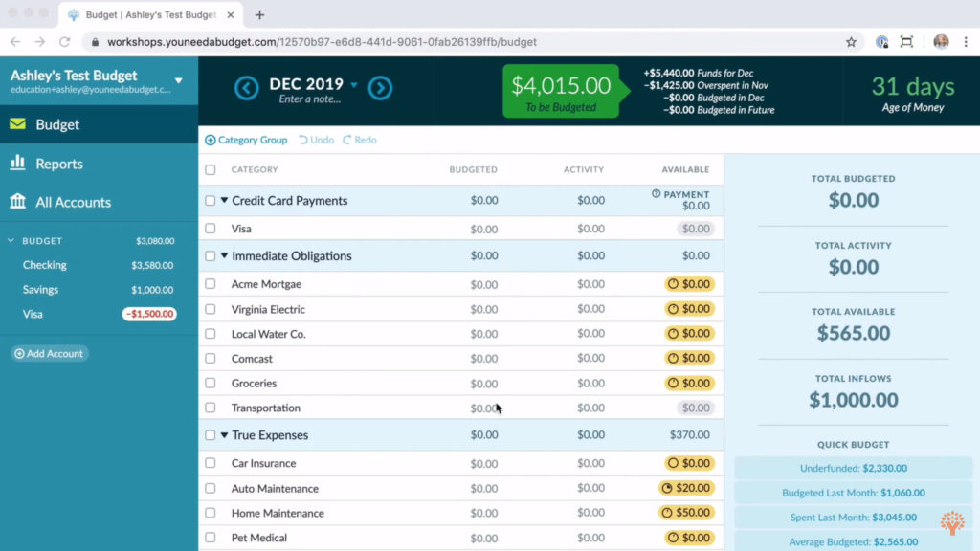Click Auto Maintenance $20.00 available pill
The height and width of the screenshot is (551, 980).
tap(685, 488)
